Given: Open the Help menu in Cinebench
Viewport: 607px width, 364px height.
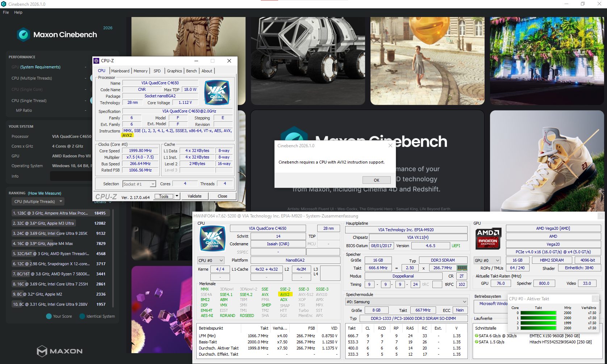Looking at the screenshot, I should 18,12.
